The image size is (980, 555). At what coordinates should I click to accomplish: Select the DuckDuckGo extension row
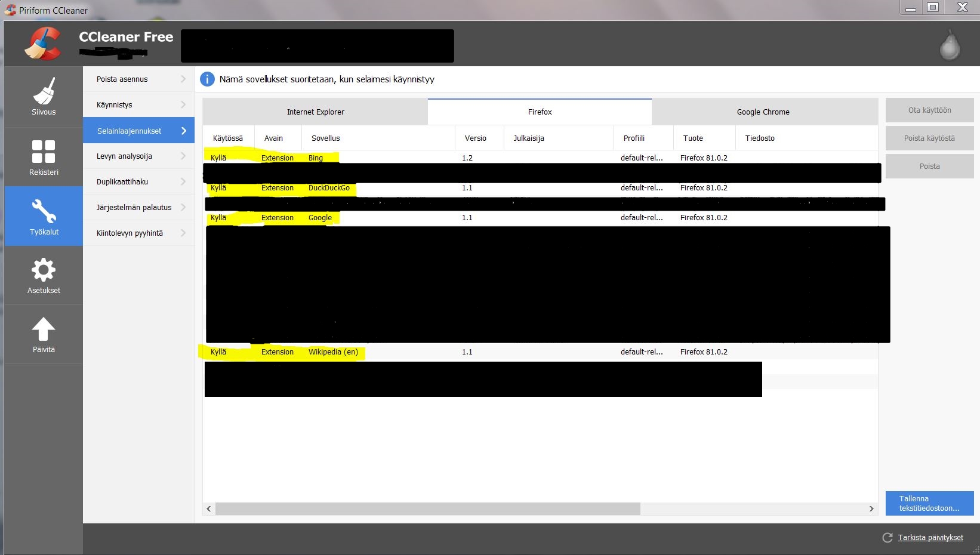tap(540, 187)
